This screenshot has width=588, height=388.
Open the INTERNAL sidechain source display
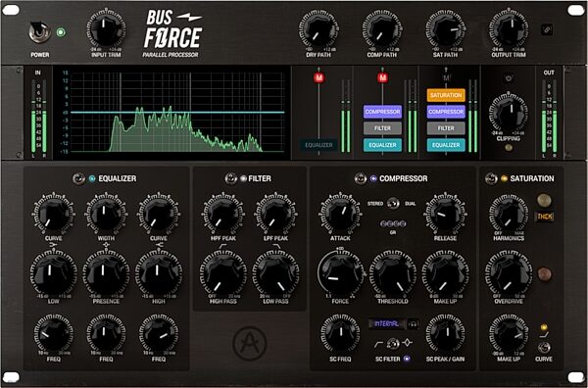click(387, 323)
